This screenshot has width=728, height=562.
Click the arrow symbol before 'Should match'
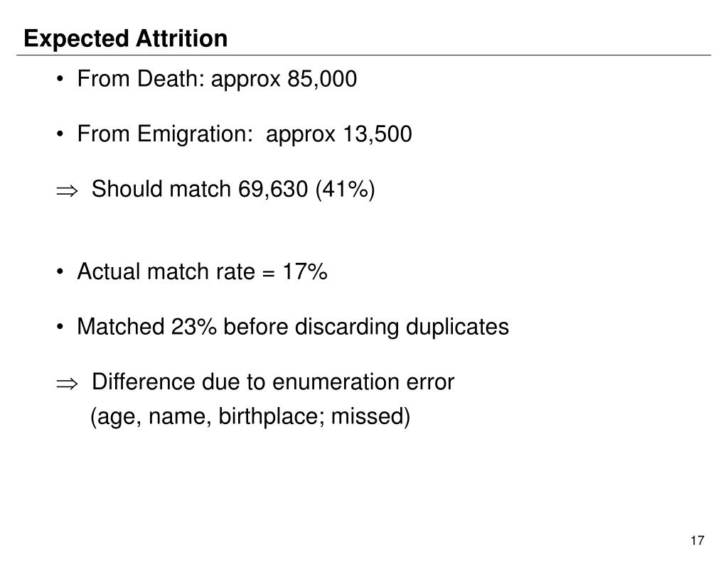(67, 190)
